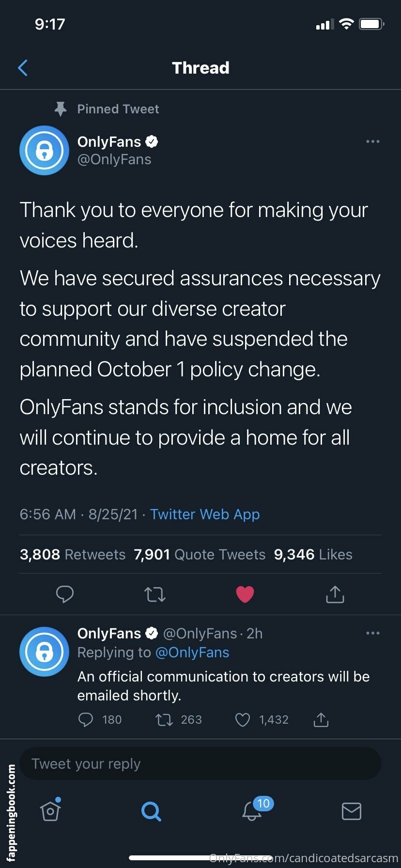The width and height of the screenshot is (401, 868).
Task: Tap the reply icon showing 180 replies
Action: point(86,720)
